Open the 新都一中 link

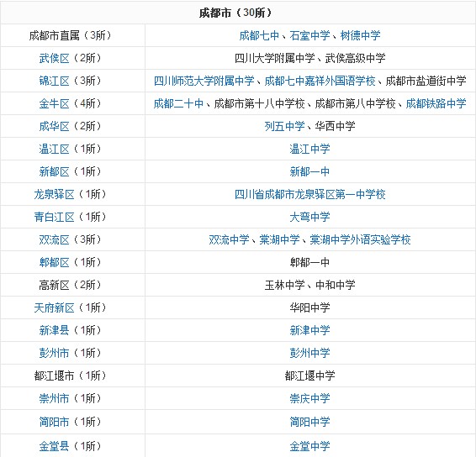pyautogui.click(x=309, y=171)
